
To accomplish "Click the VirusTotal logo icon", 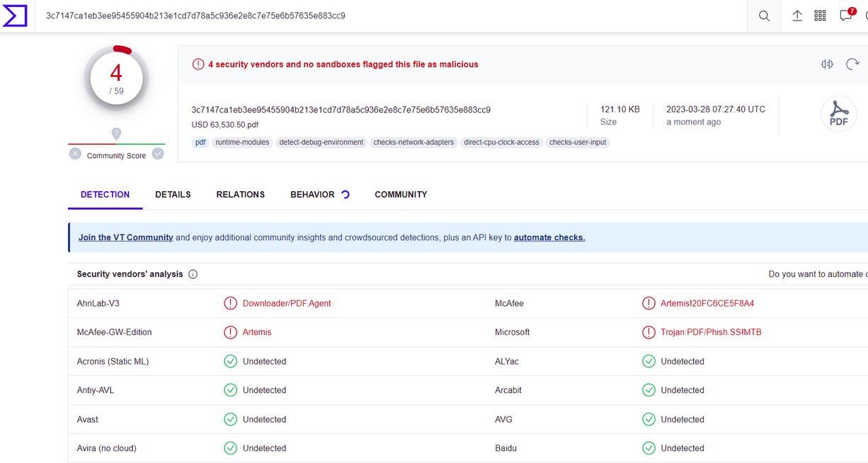I will click(15, 16).
